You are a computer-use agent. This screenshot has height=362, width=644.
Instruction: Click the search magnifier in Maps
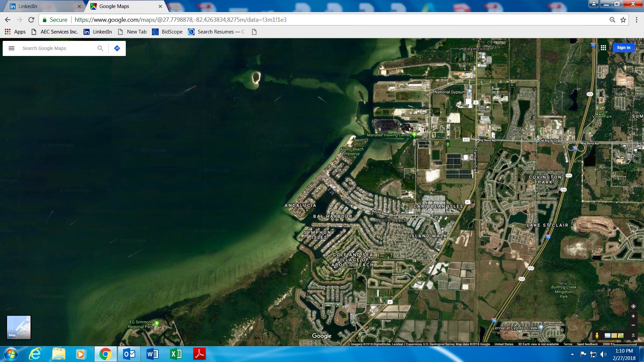click(x=100, y=48)
